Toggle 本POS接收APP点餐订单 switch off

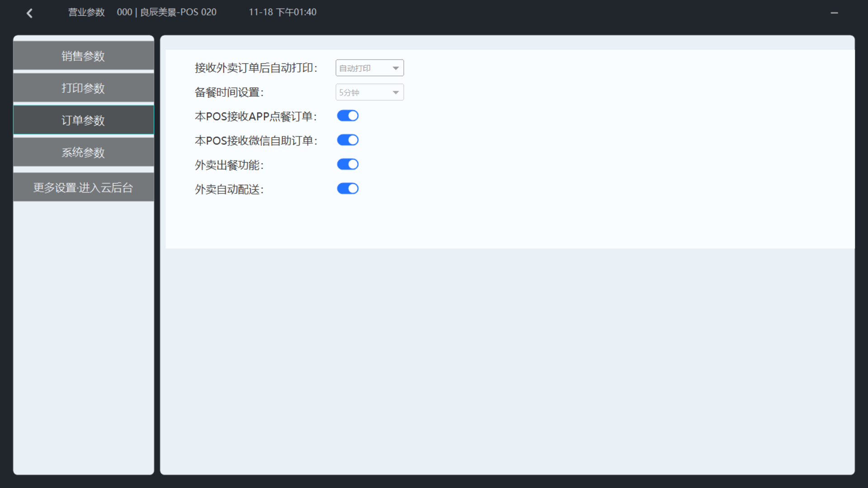pyautogui.click(x=348, y=116)
